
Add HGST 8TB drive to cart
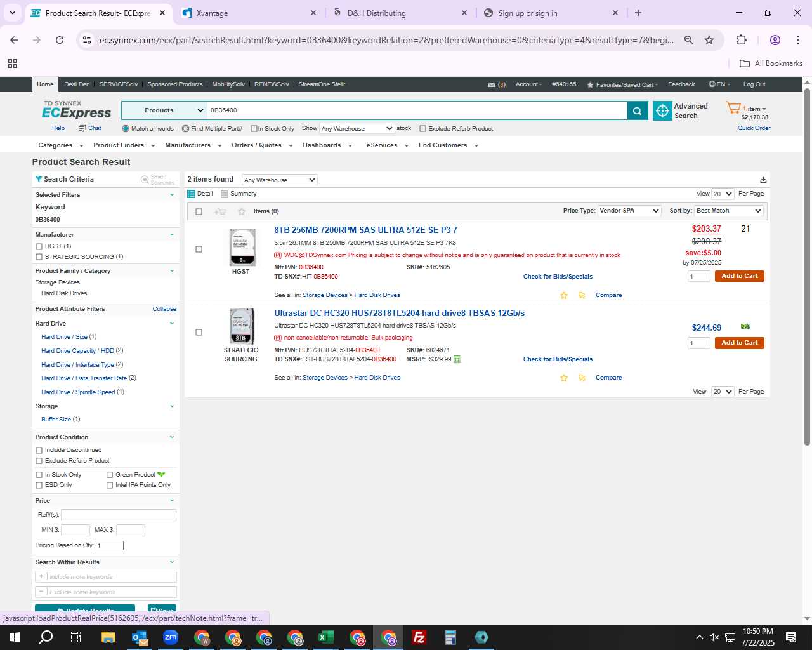tap(740, 276)
